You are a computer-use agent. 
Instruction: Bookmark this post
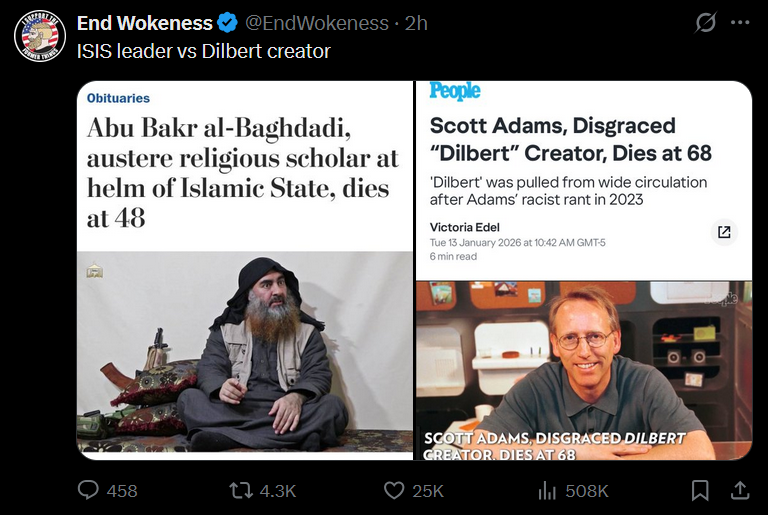click(x=700, y=490)
